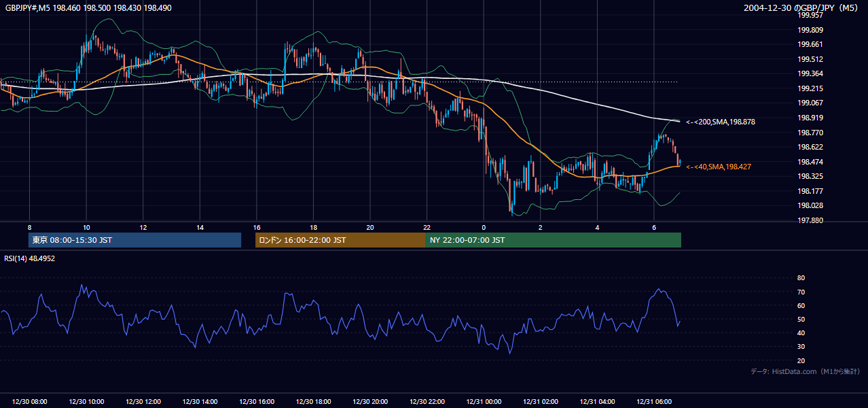Click time label 12/30 20:00

coord(370,402)
